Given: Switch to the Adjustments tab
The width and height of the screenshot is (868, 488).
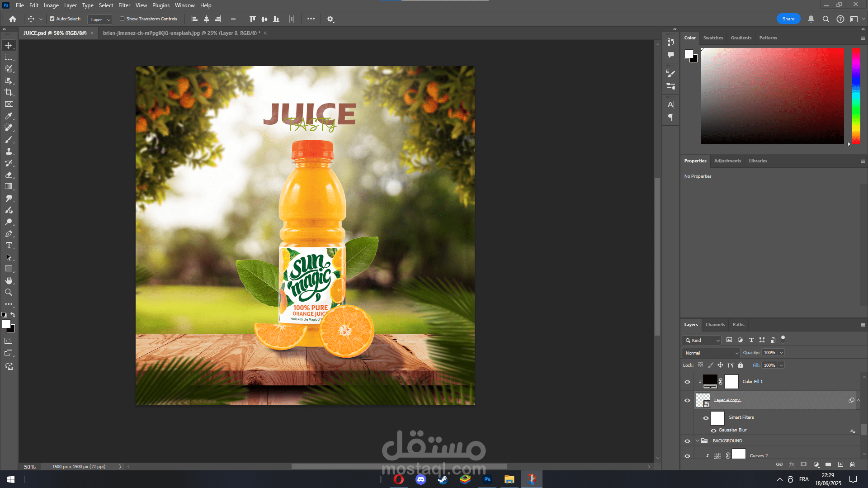Looking at the screenshot, I should tap(727, 161).
